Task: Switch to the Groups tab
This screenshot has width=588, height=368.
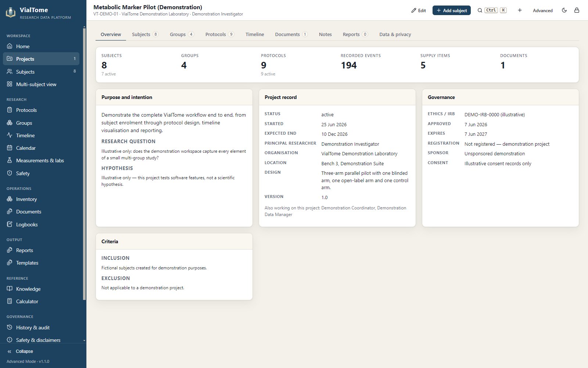Action: click(x=182, y=34)
